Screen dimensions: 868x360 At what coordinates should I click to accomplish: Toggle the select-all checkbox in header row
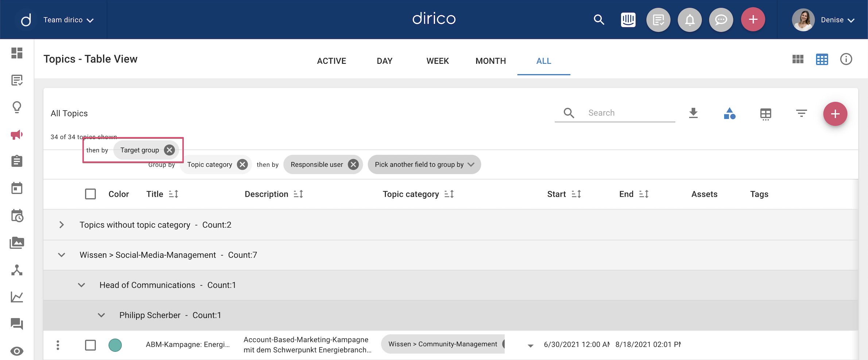pyautogui.click(x=90, y=194)
